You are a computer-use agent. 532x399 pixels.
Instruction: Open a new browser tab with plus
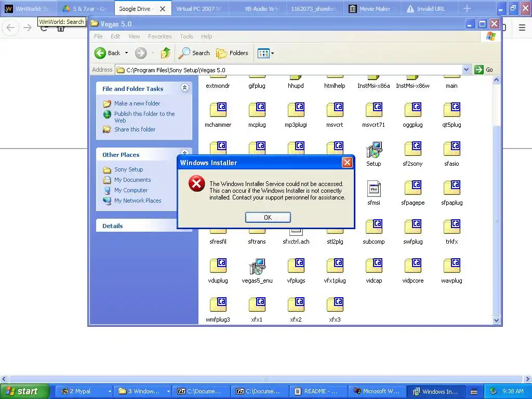coord(467,8)
